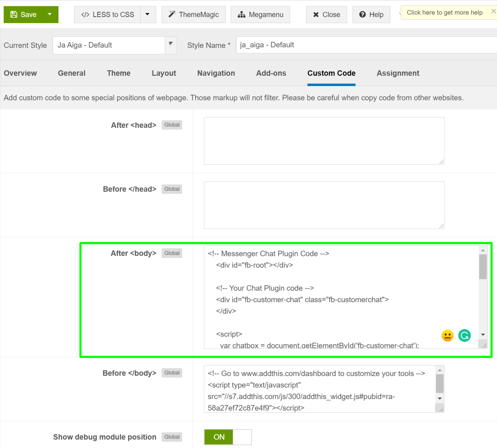
Task: Click the 'Show debug module position' label
Action: 105,437
